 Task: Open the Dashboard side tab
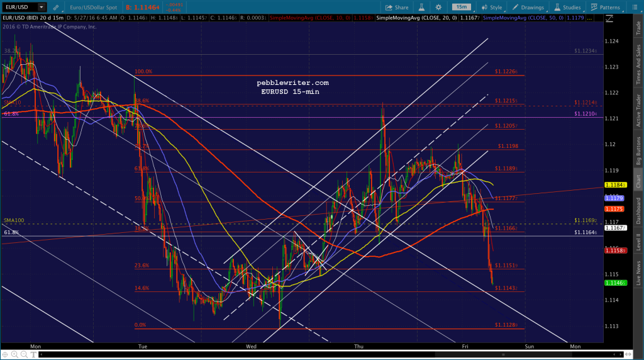pyautogui.click(x=638, y=210)
